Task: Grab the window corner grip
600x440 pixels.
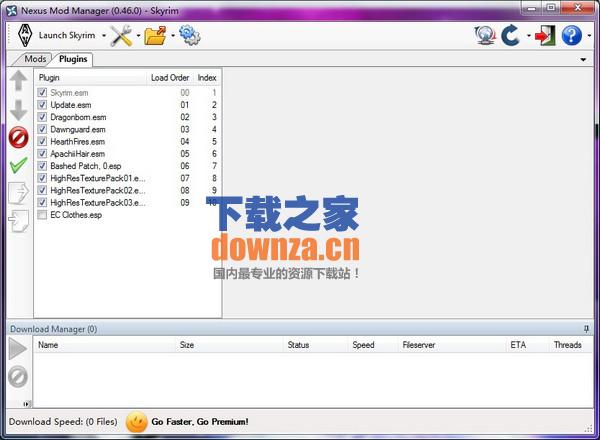Action: (589, 429)
